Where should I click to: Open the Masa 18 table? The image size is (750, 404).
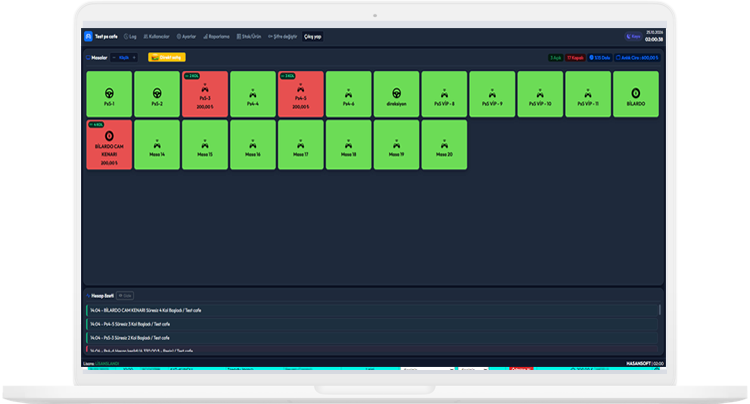[348, 144]
